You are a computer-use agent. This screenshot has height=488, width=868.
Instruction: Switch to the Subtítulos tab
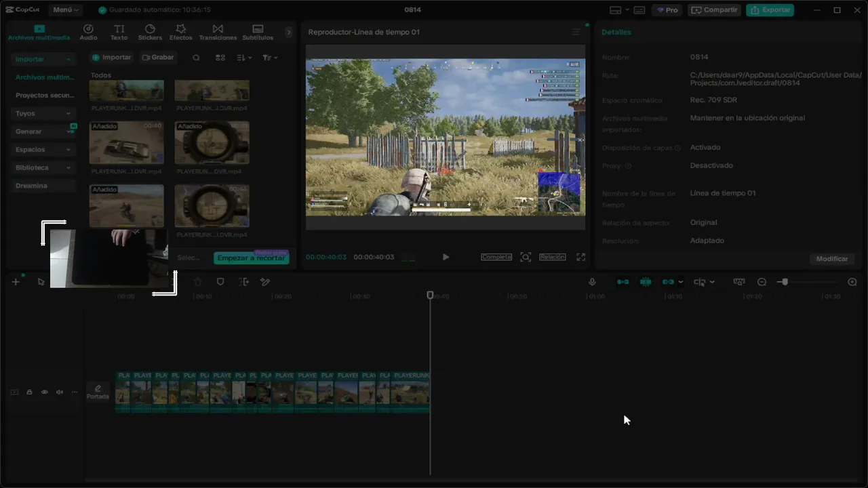pos(258,33)
